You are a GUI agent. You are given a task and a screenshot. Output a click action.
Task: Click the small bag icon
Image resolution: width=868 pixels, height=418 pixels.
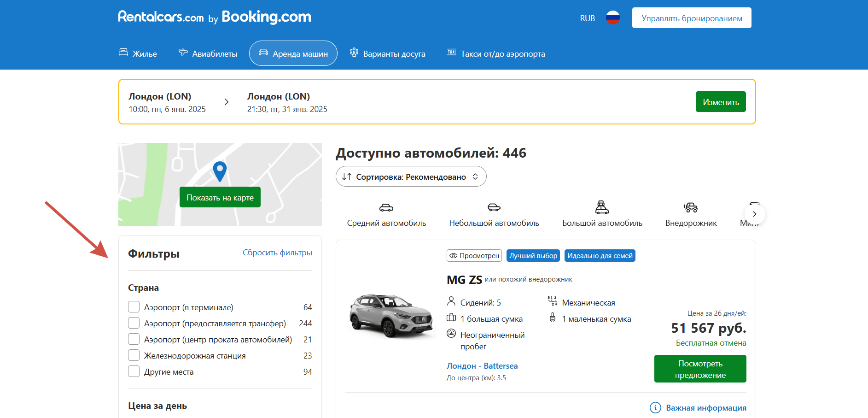click(x=553, y=318)
